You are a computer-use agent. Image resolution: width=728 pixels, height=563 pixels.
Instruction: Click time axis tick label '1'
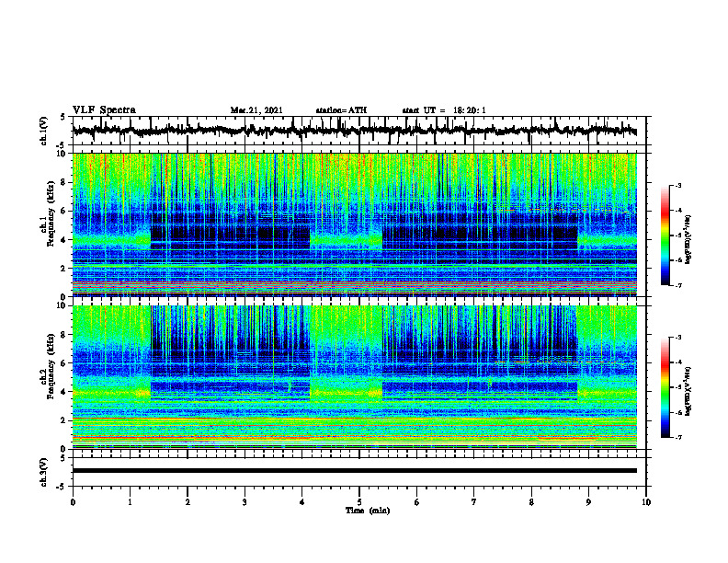pos(130,502)
